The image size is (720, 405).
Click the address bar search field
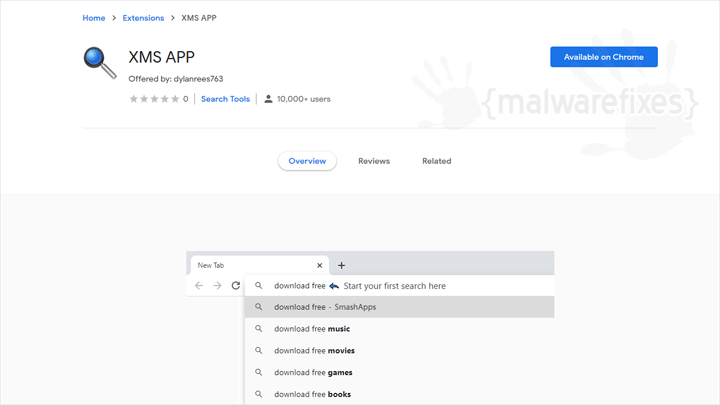click(399, 286)
